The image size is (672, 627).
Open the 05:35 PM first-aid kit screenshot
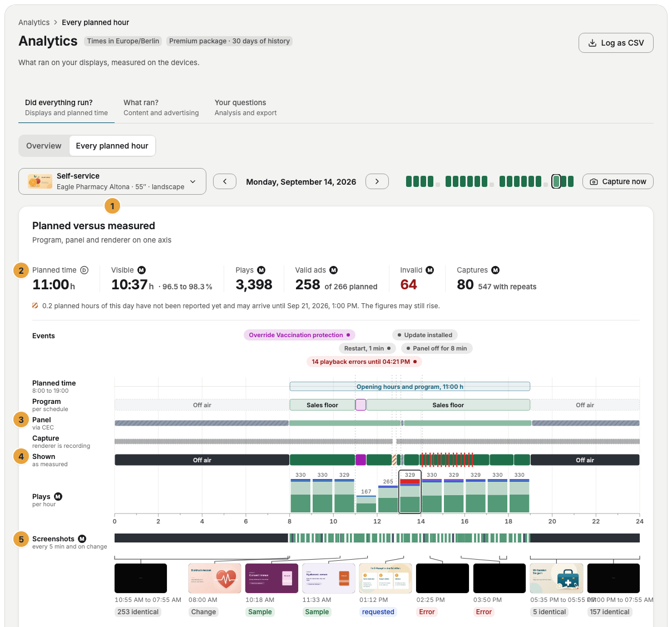[x=557, y=578]
